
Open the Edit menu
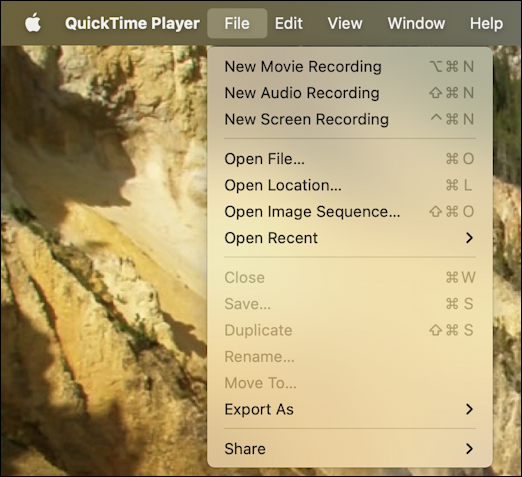[289, 23]
